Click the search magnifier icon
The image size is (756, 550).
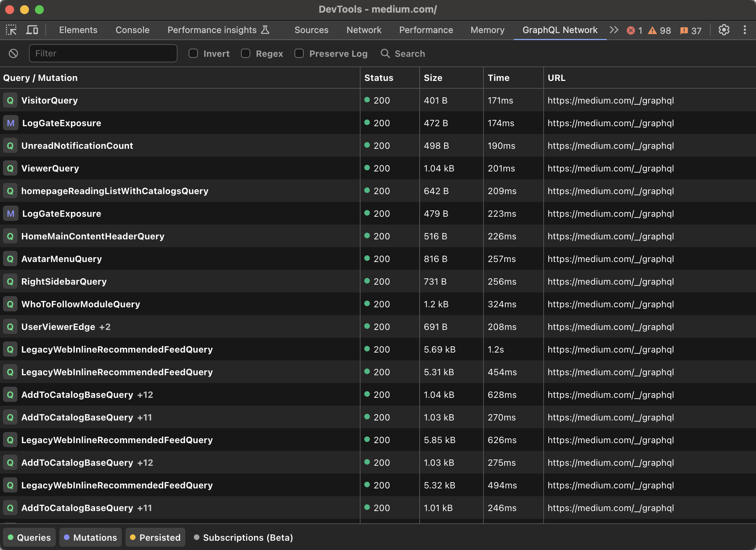(385, 53)
